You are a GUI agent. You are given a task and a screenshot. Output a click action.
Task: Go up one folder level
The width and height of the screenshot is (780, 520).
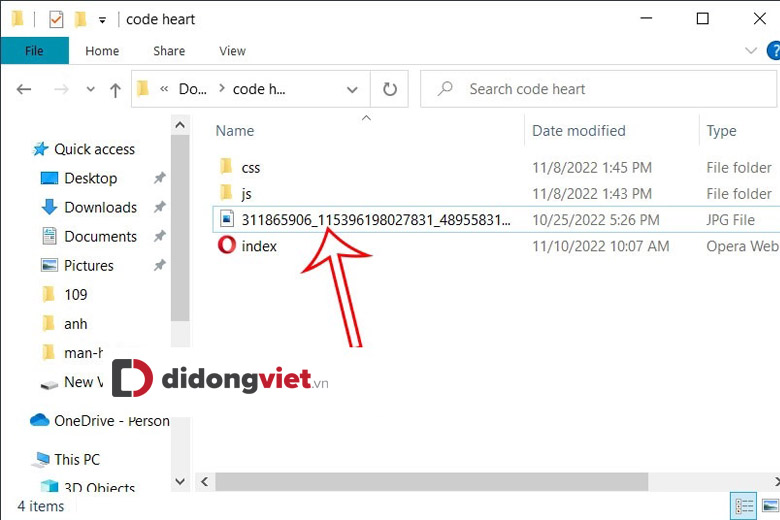point(115,90)
